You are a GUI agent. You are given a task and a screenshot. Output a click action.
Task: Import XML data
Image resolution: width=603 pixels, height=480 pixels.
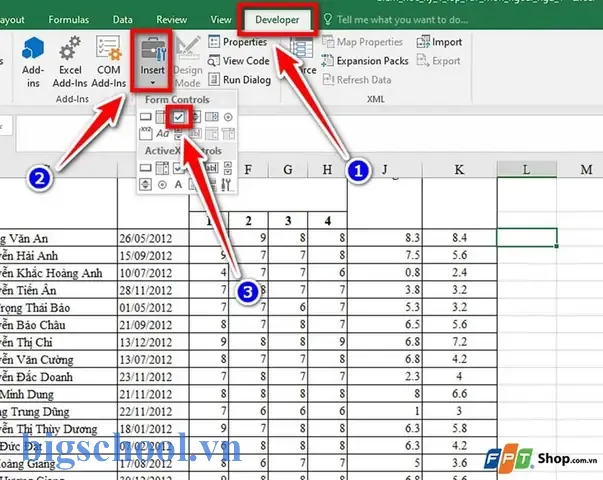pyautogui.click(x=440, y=42)
